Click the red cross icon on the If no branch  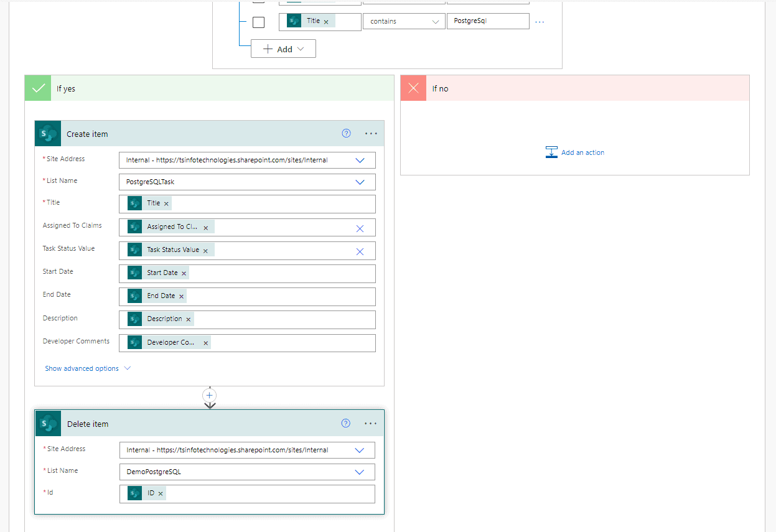[413, 88]
